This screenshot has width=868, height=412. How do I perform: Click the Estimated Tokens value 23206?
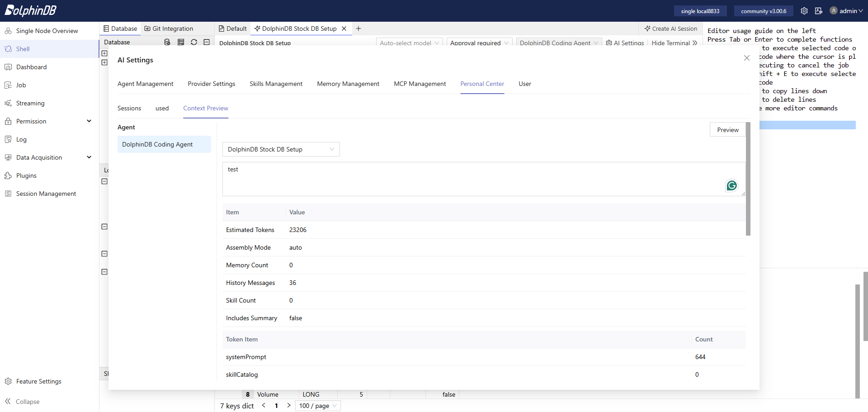pyautogui.click(x=298, y=230)
